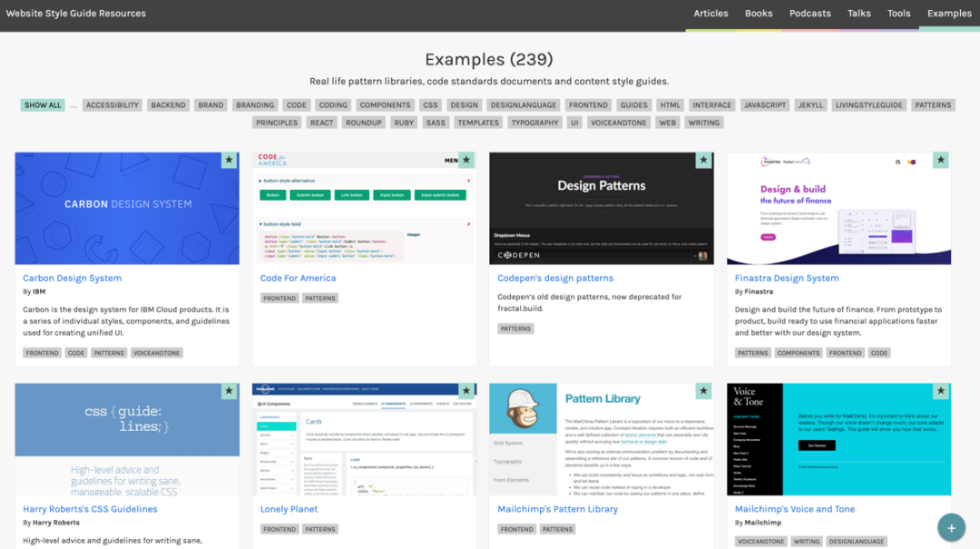The width and height of the screenshot is (980, 549).
Task: Click the round plus floating button
Action: click(x=951, y=528)
